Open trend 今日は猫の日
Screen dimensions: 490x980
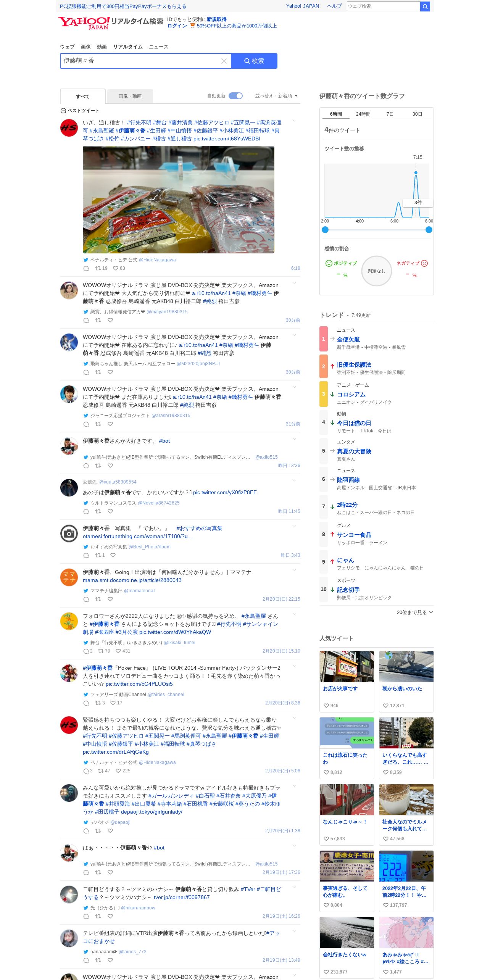tap(354, 423)
